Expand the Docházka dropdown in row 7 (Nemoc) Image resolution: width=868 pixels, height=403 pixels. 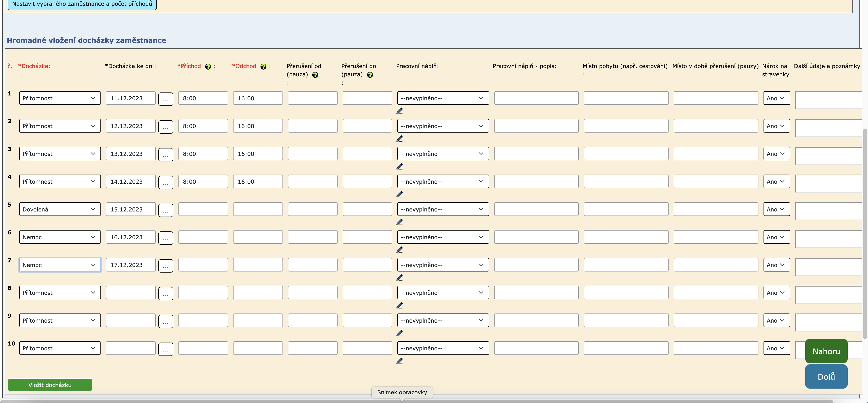pos(60,265)
